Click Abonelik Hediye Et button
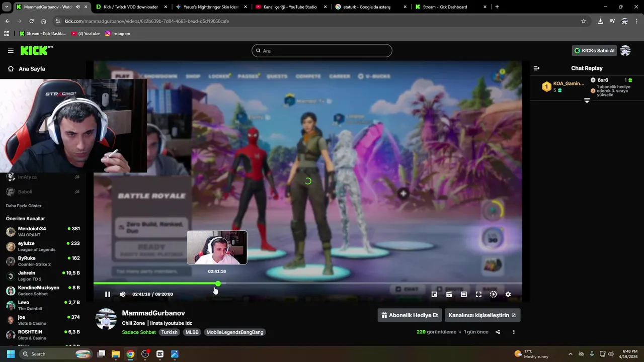Viewport: 644px width, 362px height. click(410, 315)
